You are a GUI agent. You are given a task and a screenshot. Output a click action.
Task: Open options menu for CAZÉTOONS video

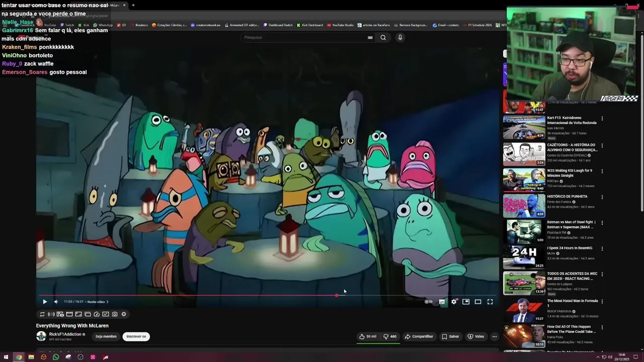(602, 145)
